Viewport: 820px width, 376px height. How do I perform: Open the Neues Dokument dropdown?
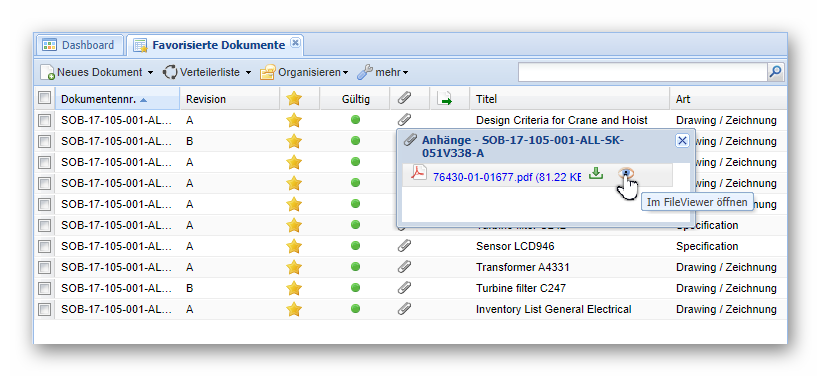[x=97, y=72]
